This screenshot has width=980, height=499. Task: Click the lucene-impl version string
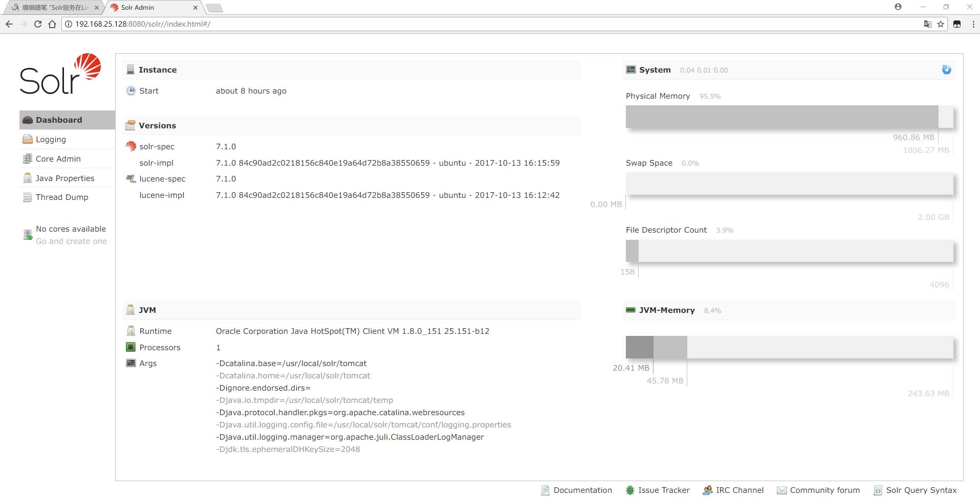[387, 195]
